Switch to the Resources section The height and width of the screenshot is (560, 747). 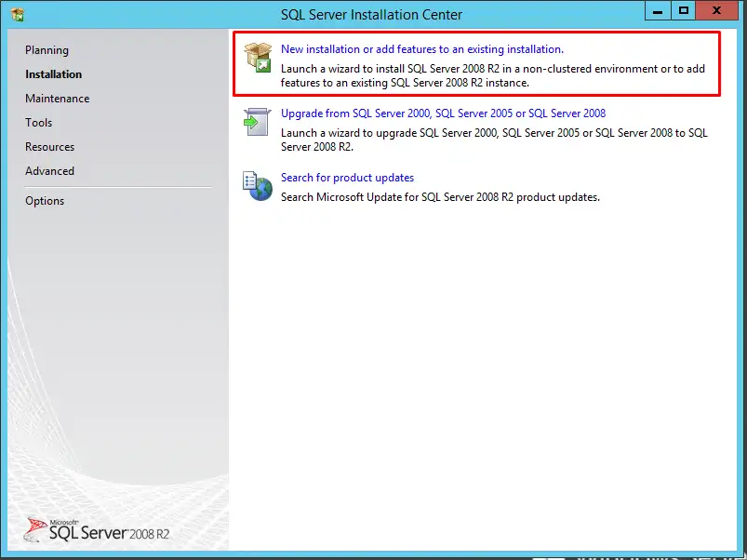click(x=49, y=147)
